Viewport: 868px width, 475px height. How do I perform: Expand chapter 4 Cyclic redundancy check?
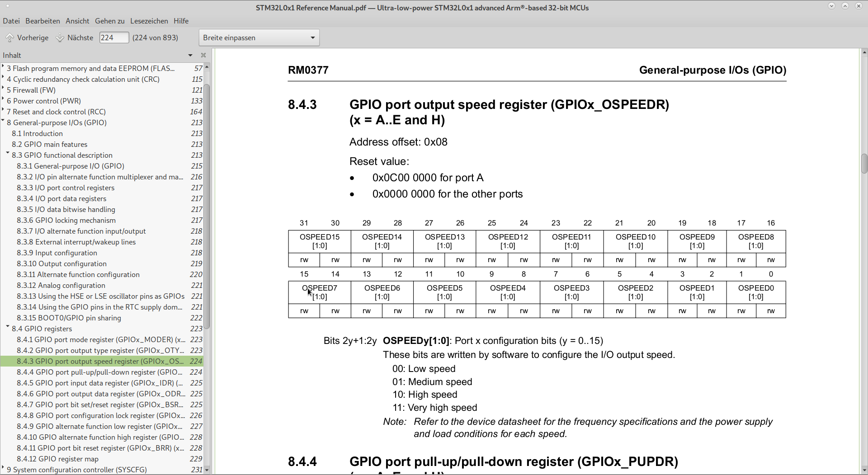tap(3, 77)
